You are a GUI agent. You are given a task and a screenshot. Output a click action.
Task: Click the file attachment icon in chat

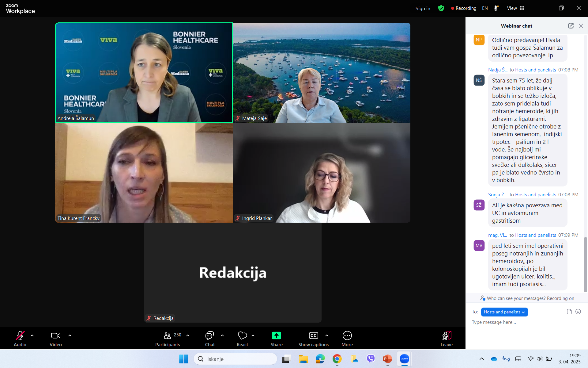(569, 312)
